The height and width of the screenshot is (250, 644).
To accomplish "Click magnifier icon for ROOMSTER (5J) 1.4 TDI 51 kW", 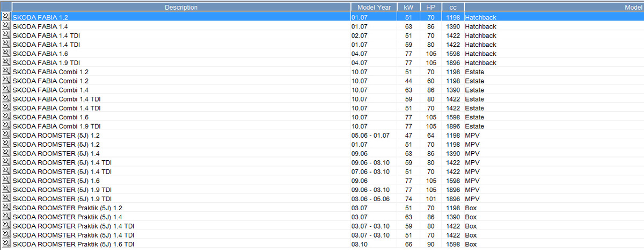I will (x=5, y=172).
